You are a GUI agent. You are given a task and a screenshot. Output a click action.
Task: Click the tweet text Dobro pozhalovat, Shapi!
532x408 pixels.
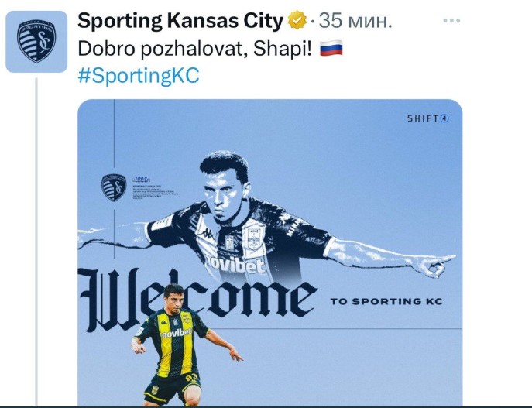[194, 49]
